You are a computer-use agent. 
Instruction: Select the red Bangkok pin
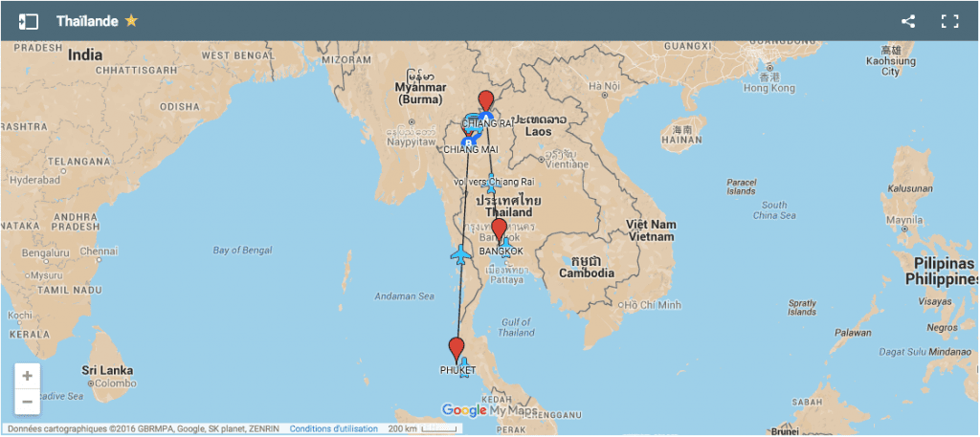pos(499,229)
